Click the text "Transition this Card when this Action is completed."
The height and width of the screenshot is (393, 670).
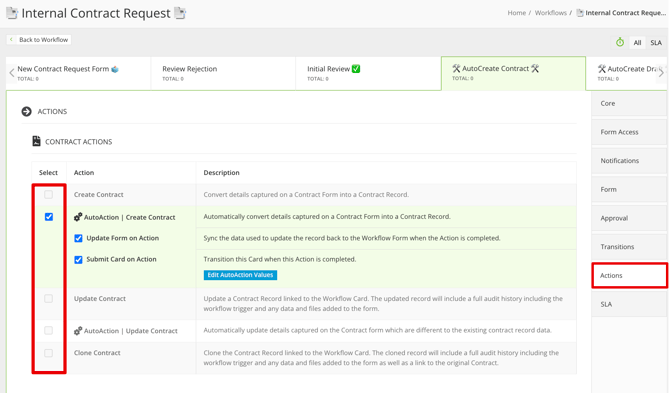(279, 259)
